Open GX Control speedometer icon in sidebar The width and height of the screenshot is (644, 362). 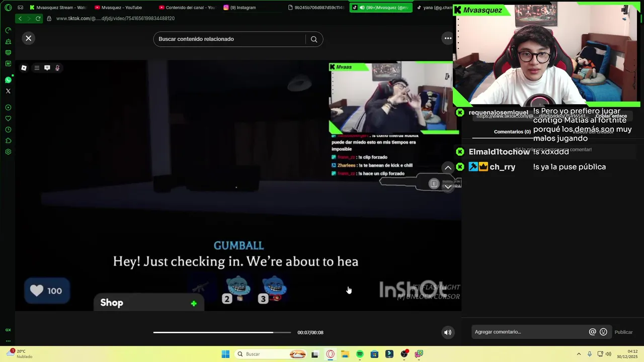(8, 30)
